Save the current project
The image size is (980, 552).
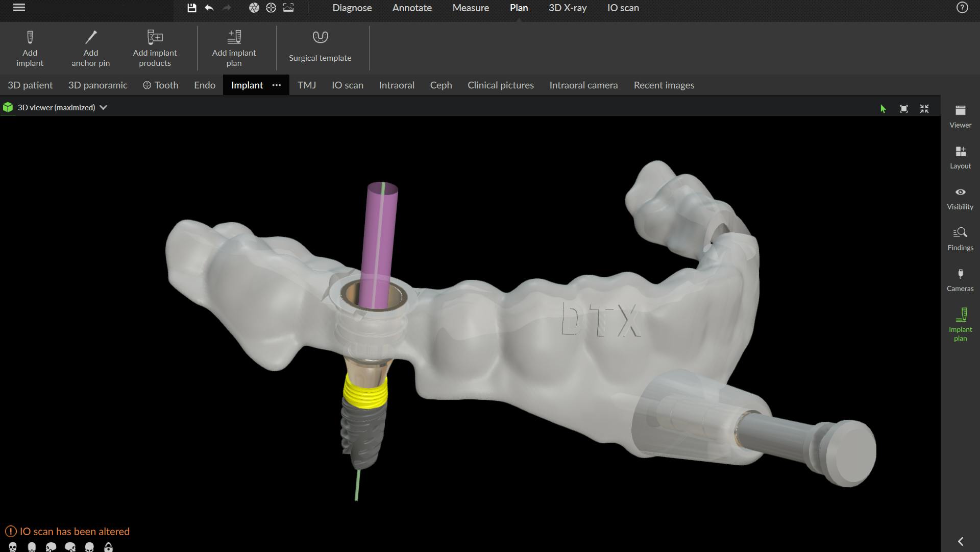click(x=192, y=8)
